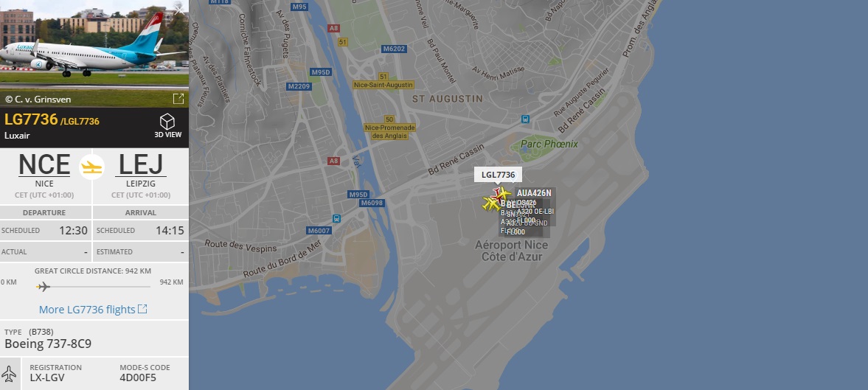Select the red aircraft on the map
868x390 pixels.
coord(497,193)
